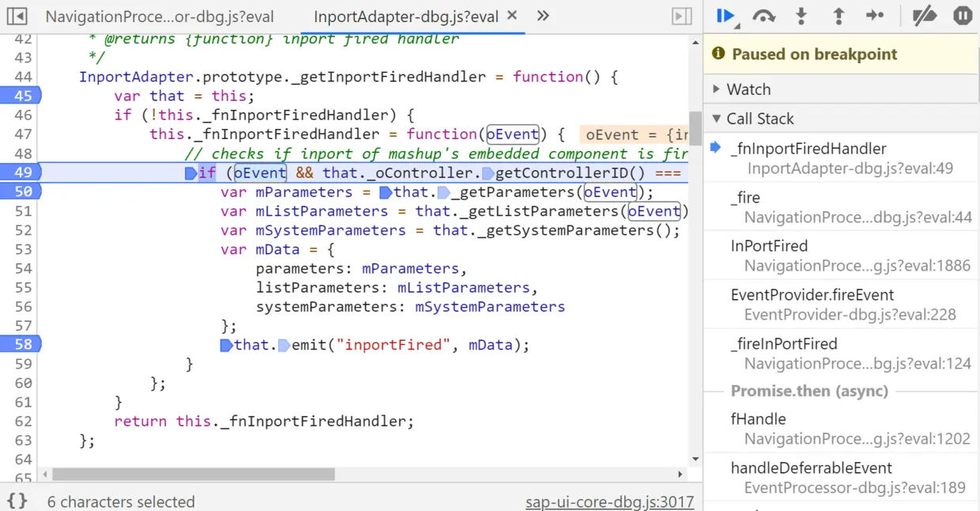Close the InportAdapter-dbg.js tab

click(x=511, y=15)
